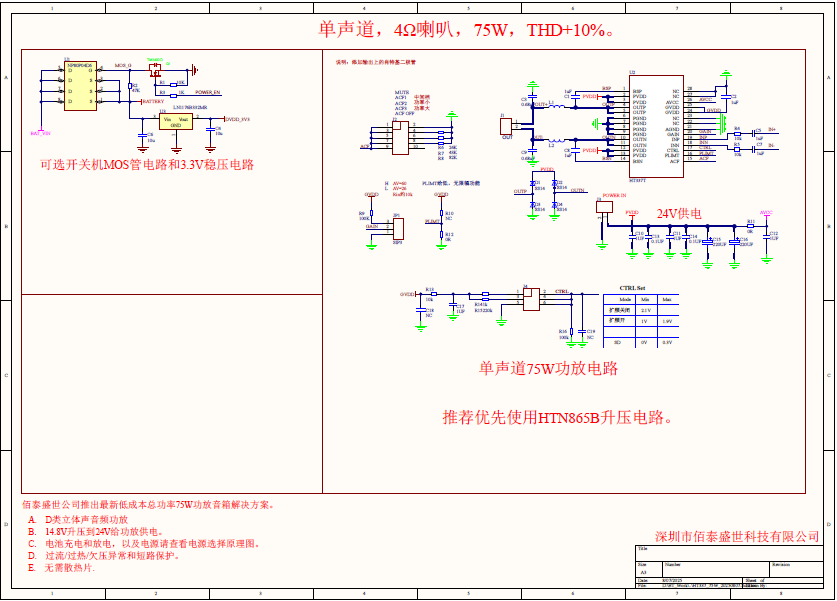This screenshot has width=837, height=601.
Task: Select the HT897T amplifier IC U2
Action: (641, 125)
